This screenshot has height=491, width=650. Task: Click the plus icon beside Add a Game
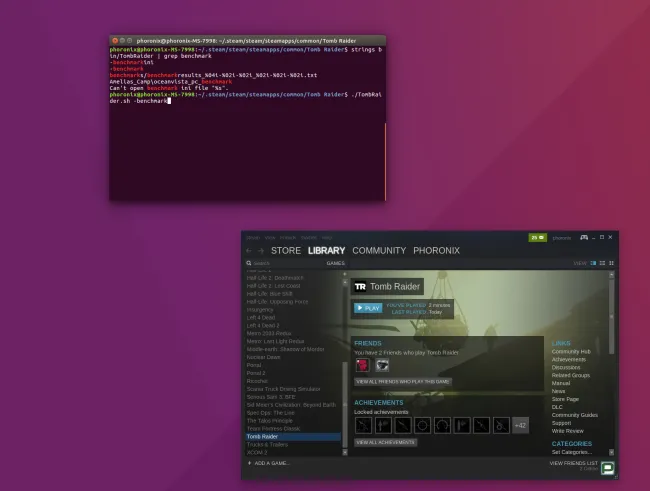[x=249, y=463]
